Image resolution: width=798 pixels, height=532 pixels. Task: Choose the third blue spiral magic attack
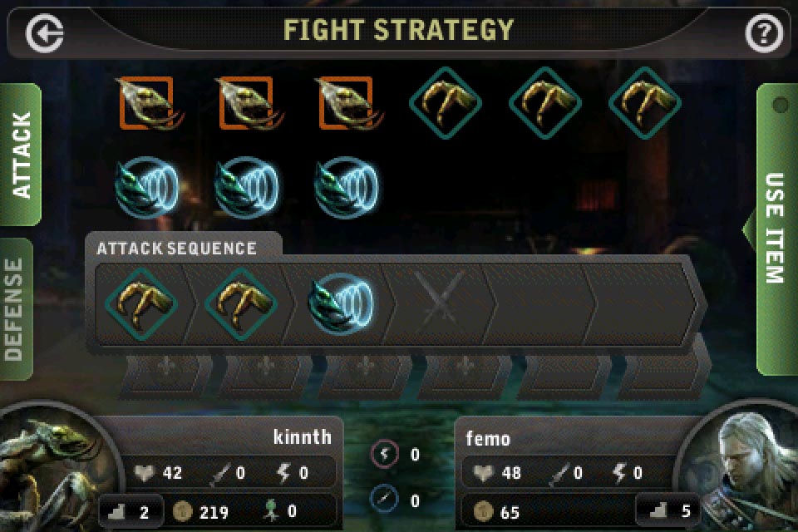(347, 187)
